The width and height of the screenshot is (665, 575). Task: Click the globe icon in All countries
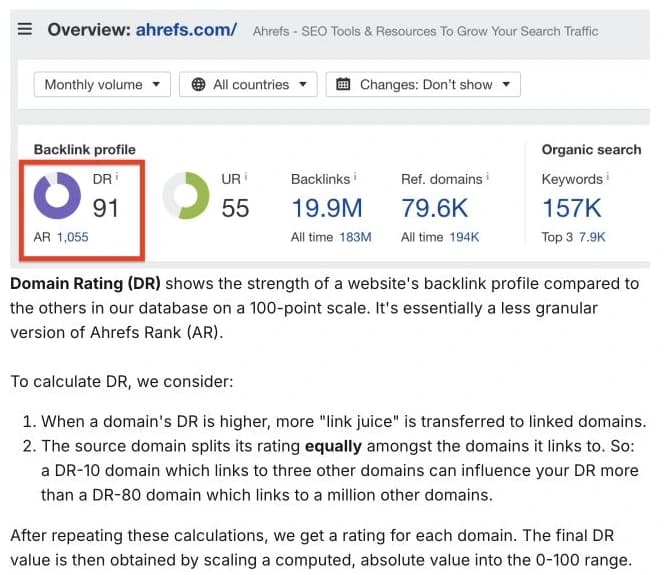click(198, 84)
